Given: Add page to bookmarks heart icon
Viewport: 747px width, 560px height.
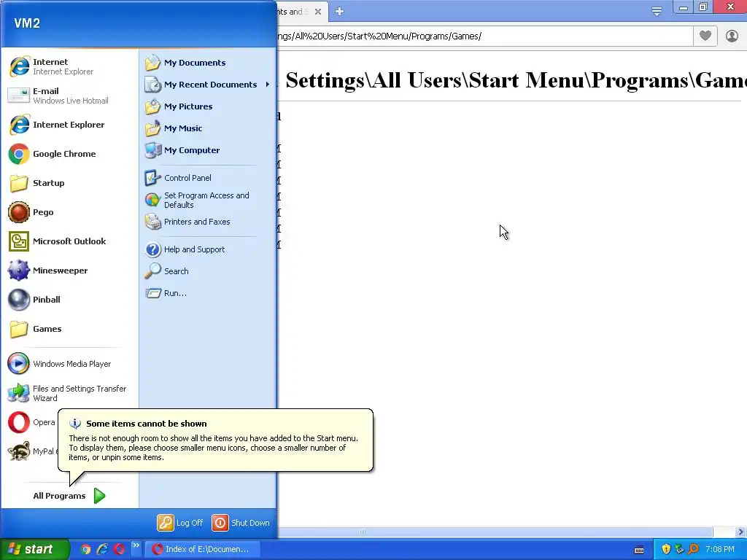Looking at the screenshot, I should tap(705, 36).
